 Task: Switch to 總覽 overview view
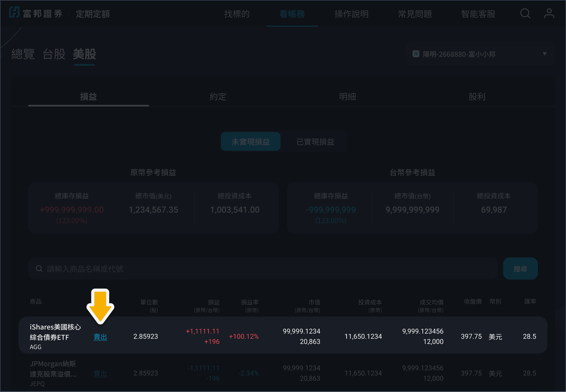23,54
